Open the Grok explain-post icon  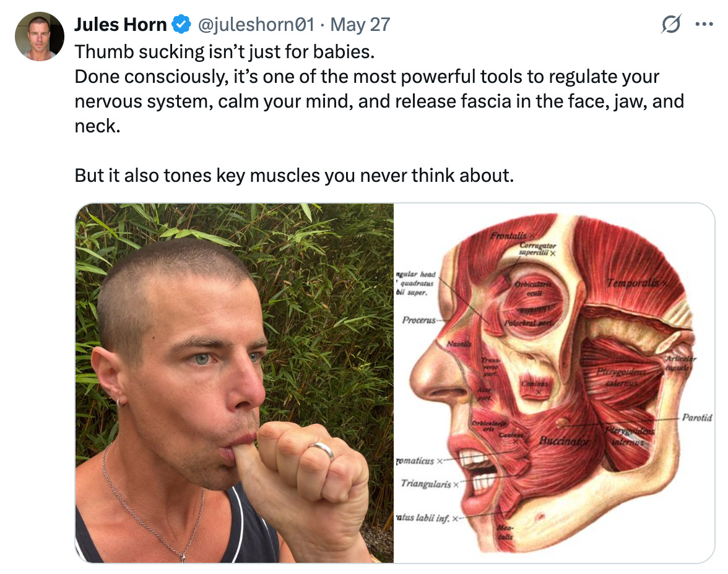click(x=671, y=24)
